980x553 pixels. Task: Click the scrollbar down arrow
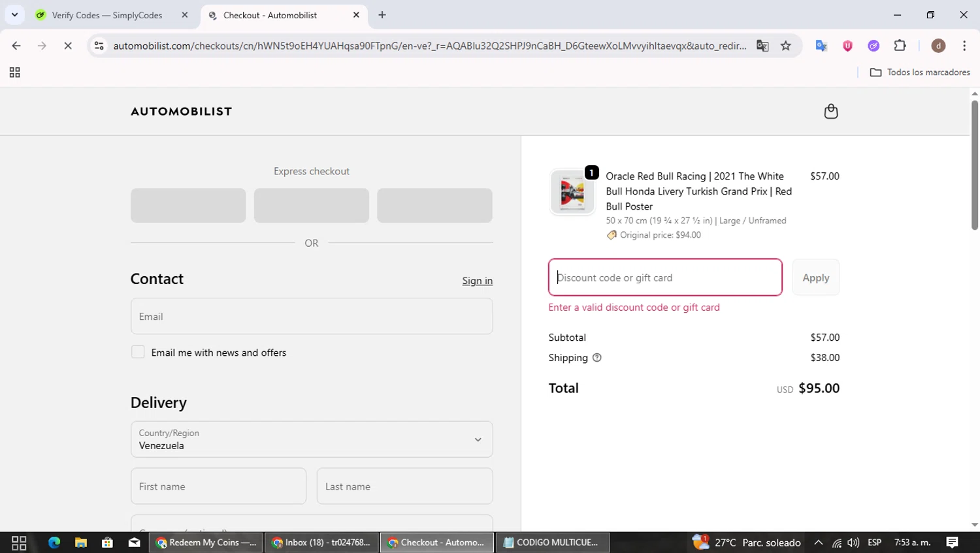click(974, 525)
